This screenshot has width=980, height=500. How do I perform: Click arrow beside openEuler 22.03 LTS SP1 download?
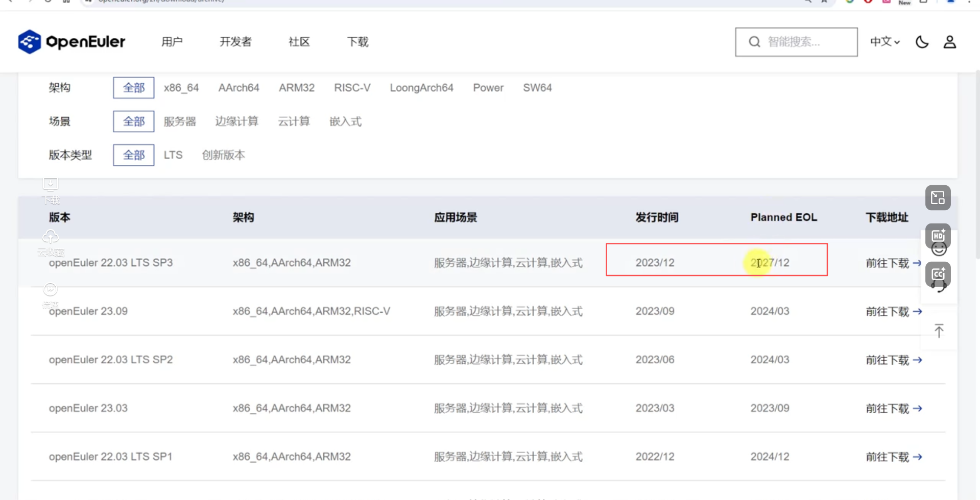coord(917,457)
